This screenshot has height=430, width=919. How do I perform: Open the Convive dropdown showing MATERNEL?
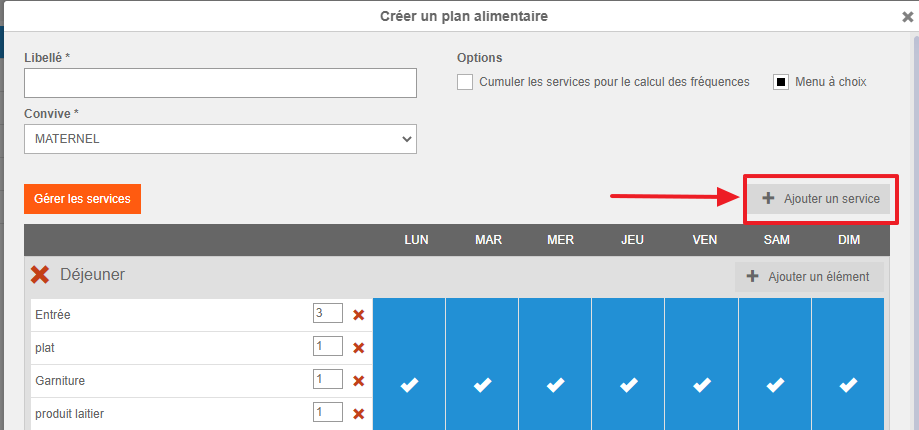(x=220, y=139)
